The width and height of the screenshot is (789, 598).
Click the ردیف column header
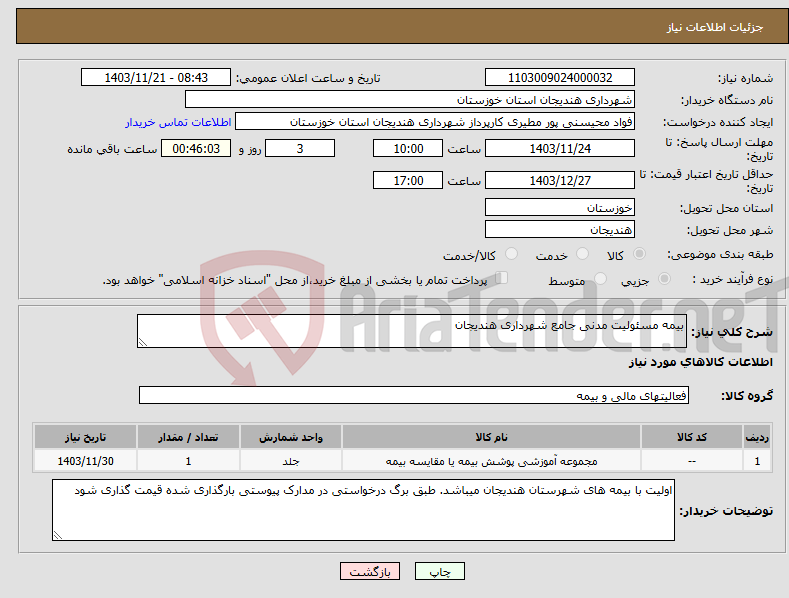[757, 437]
